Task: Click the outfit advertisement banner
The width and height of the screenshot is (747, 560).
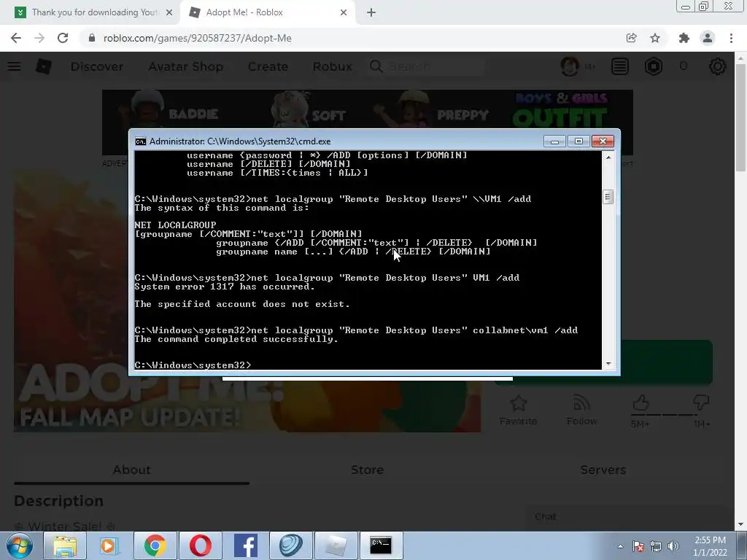Action: (368, 109)
